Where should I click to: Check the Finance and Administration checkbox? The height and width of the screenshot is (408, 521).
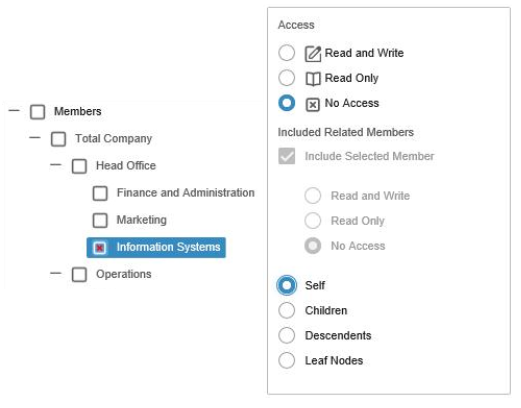100,193
